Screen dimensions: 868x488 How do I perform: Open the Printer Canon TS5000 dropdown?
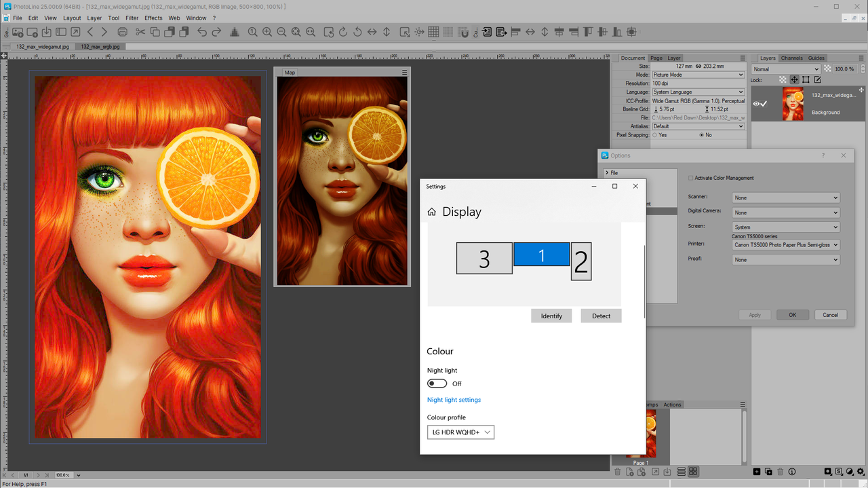(x=786, y=244)
